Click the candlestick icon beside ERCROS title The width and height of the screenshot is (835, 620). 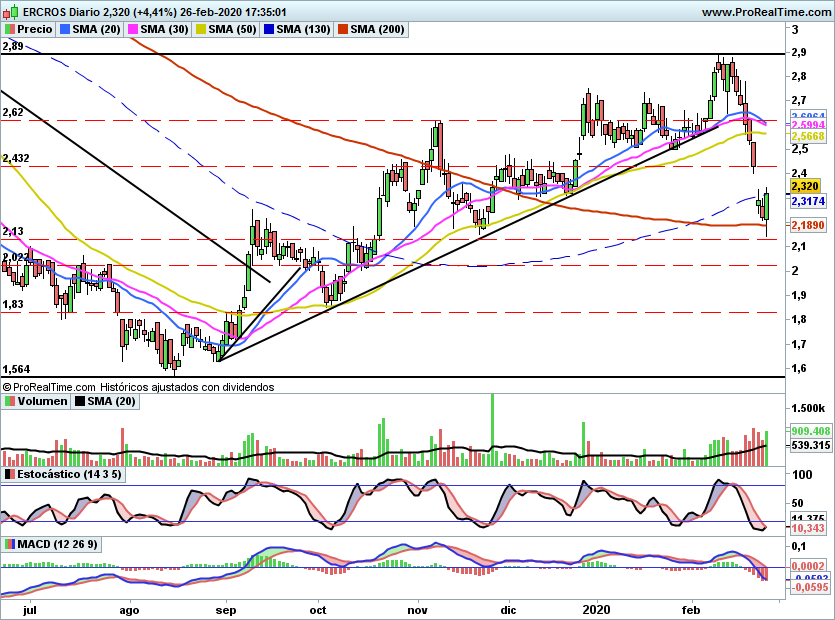[11, 12]
